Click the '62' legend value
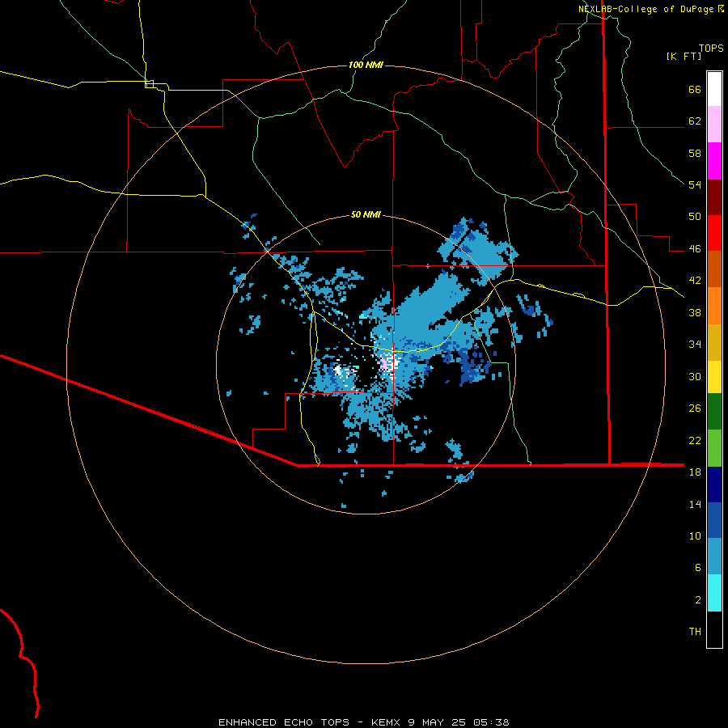This screenshot has width=728, height=728. [695, 121]
